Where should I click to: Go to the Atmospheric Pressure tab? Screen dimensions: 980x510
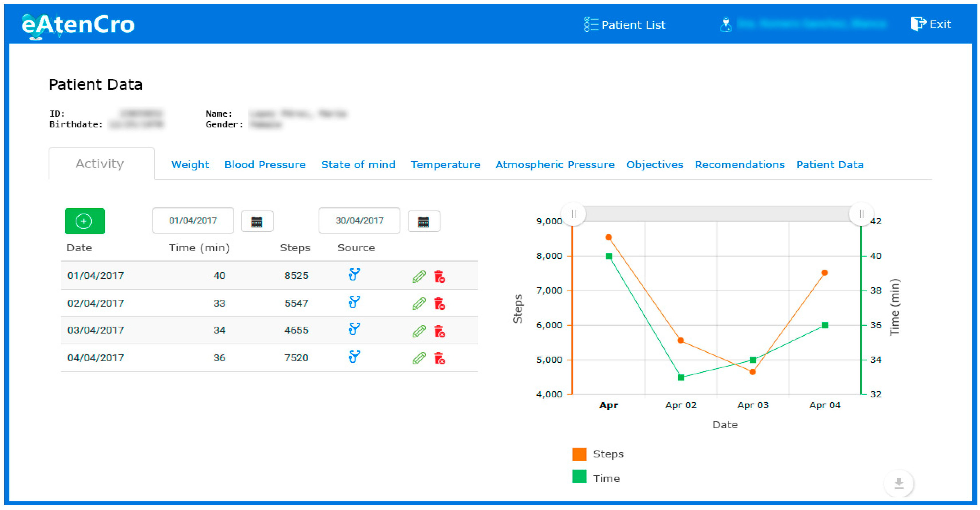(555, 165)
